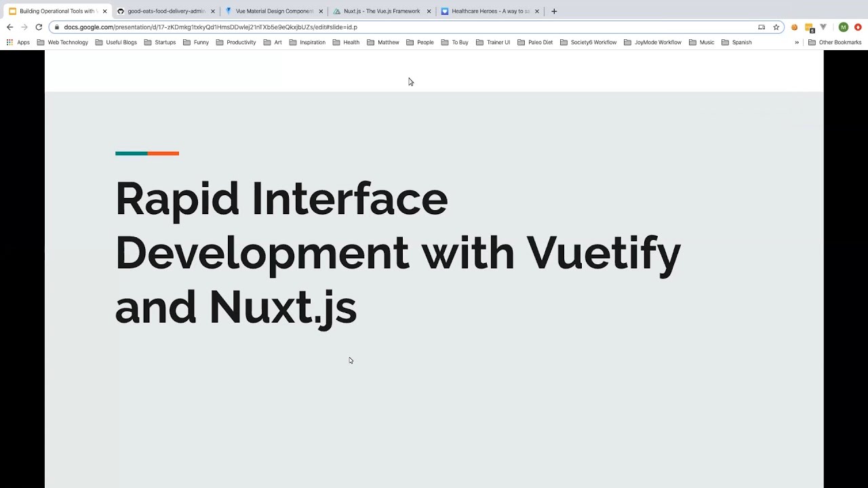Open the Useful Blogs bookmarks folder
The width and height of the screenshot is (868, 488).
(x=116, y=42)
